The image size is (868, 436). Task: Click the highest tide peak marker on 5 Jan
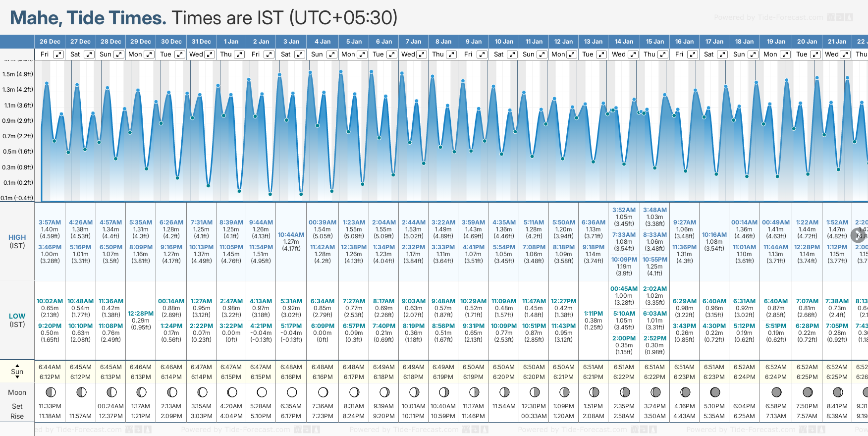click(341, 72)
